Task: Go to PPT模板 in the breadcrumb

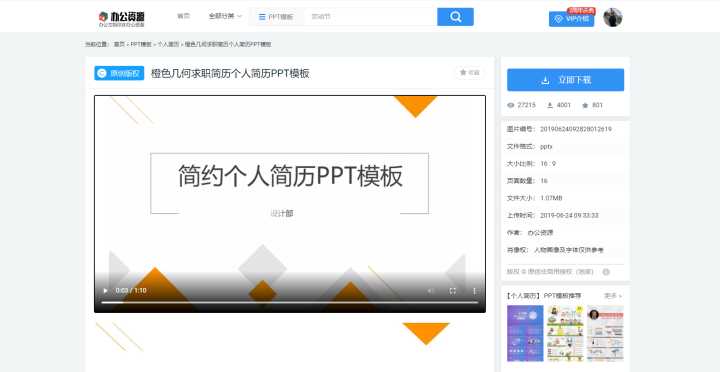Action: pyautogui.click(x=141, y=45)
